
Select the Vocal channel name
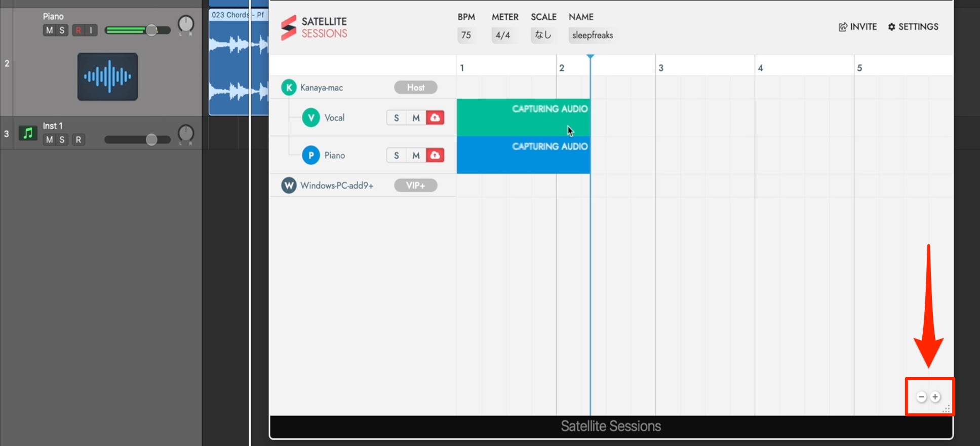tap(334, 118)
